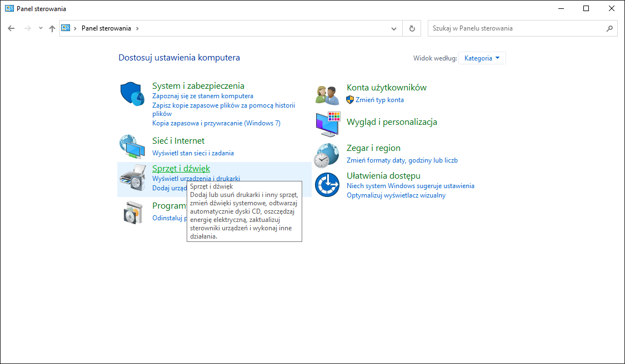Click the Panel sterowania title bar icon
Viewport: 625px width, 364px height.
pyautogui.click(x=9, y=8)
